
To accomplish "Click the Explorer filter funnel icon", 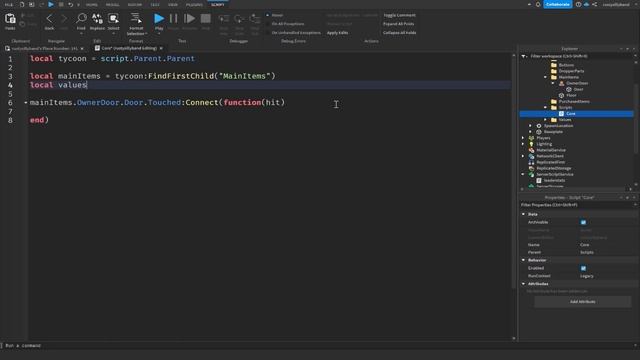I will point(524,56).
